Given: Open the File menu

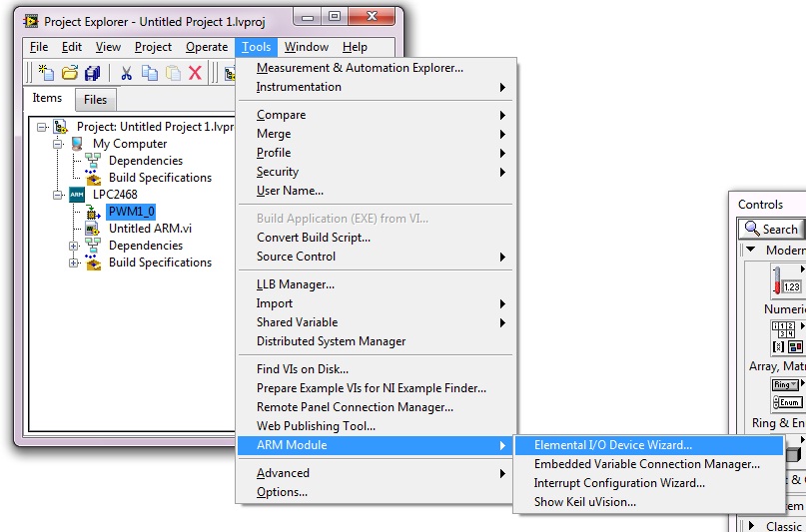Looking at the screenshot, I should pos(39,47).
